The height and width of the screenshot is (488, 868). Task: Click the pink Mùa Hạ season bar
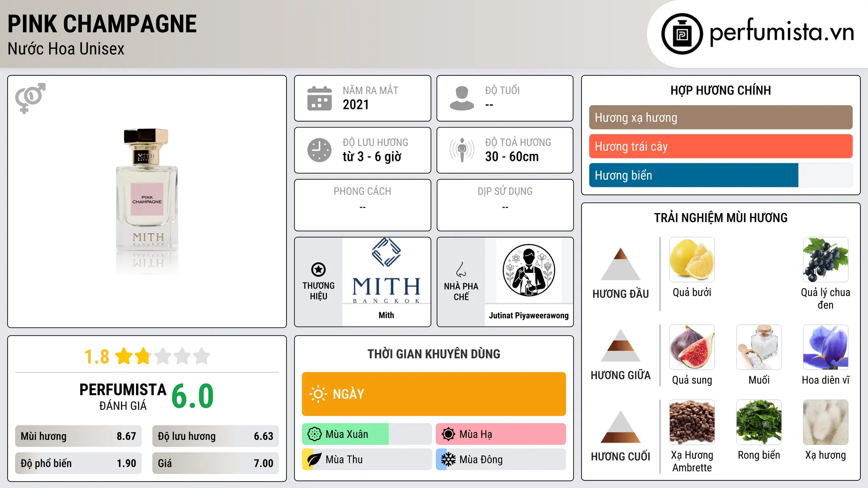tap(501, 434)
